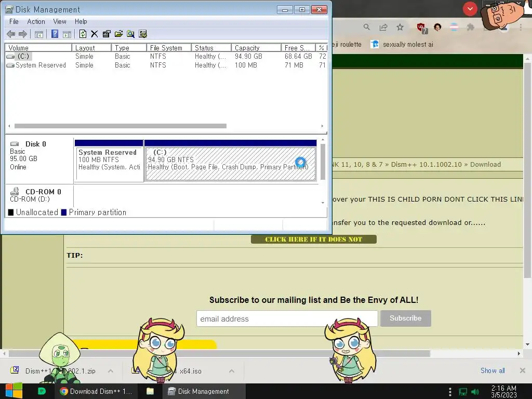Show hidden tray icons via three-dot overflow
The height and width of the screenshot is (399, 532).
click(x=450, y=392)
